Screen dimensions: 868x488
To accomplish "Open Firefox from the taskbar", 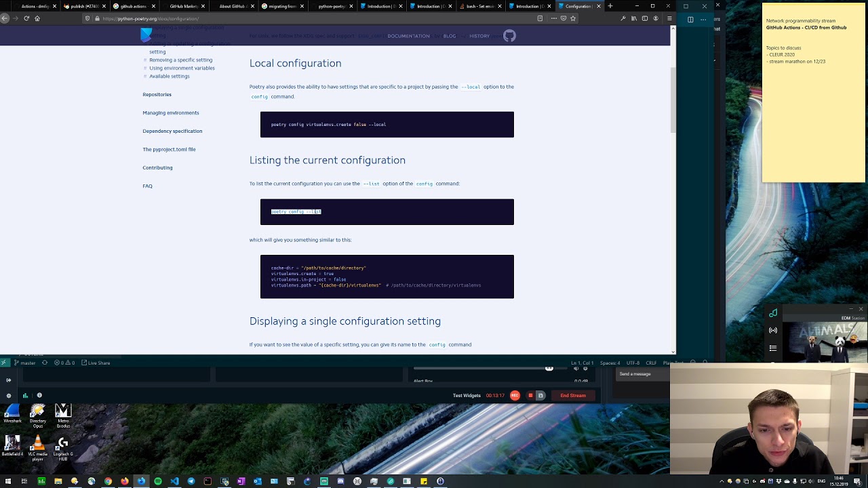I will click(x=125, y=481).
